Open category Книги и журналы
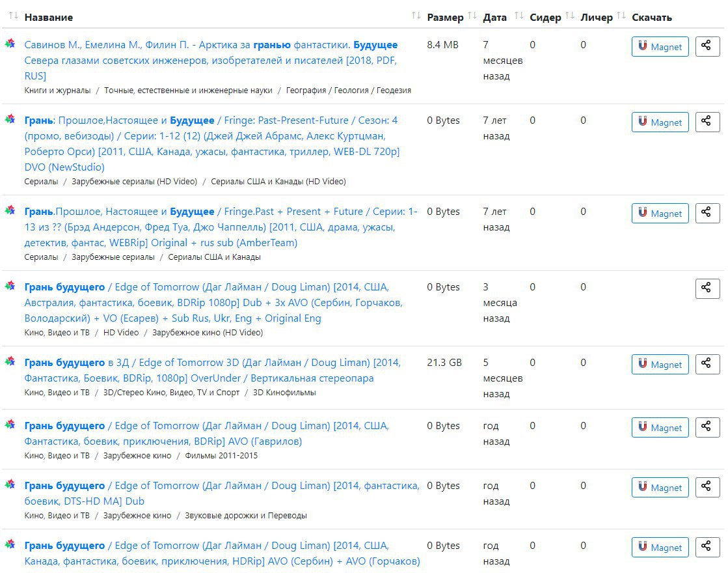The height and width of the screenshot is (573, 728). point(57,90)
